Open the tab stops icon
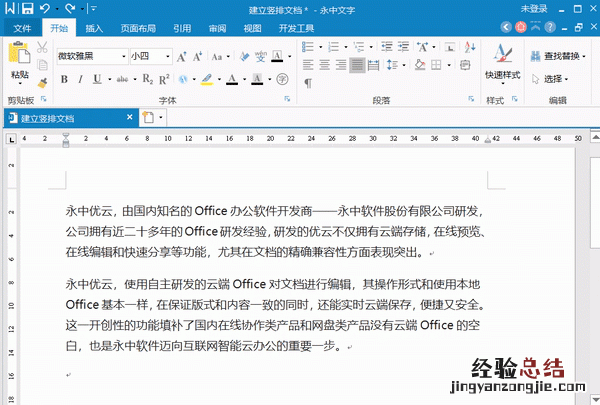 (x=450, y=47)
